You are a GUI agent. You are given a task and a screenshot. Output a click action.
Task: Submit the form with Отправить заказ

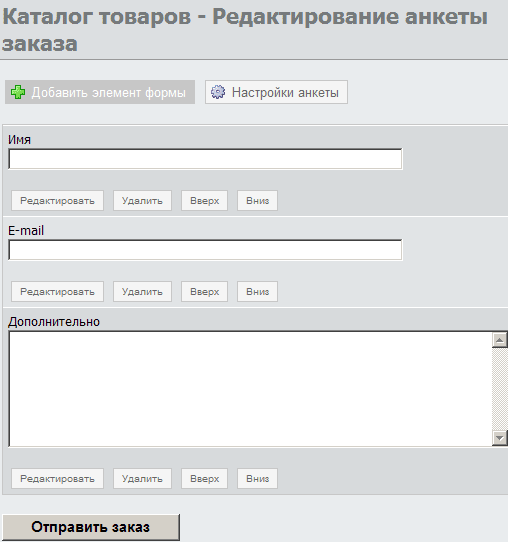pos(91,527)
